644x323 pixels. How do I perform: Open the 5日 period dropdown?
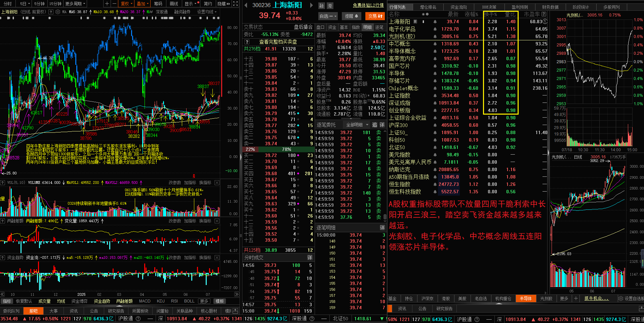[x=25, y=4]
